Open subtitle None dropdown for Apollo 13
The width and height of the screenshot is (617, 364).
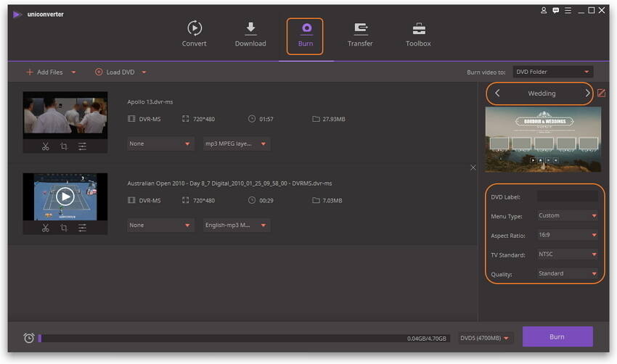pos(160,144)
